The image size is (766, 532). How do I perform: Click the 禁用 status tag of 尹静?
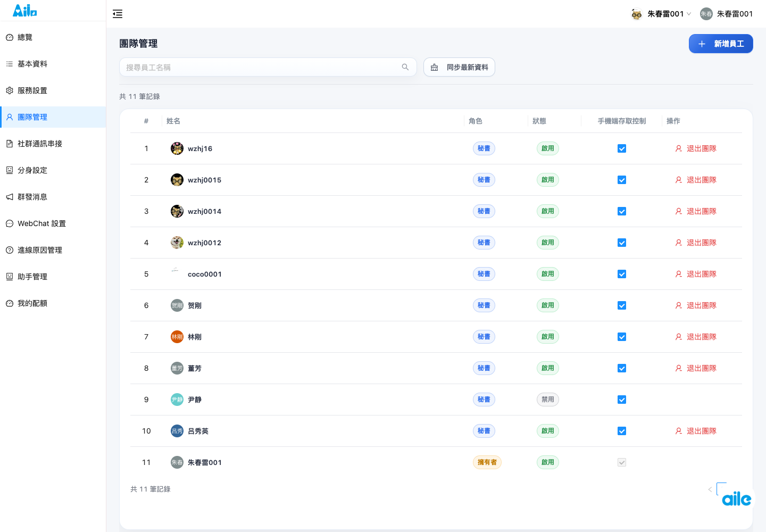click(x=548, y=400)
